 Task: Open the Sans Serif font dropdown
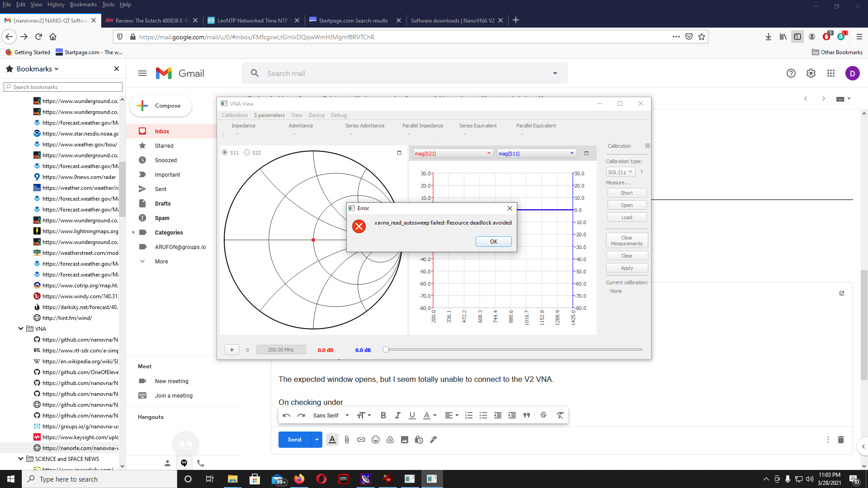[331, 415]
